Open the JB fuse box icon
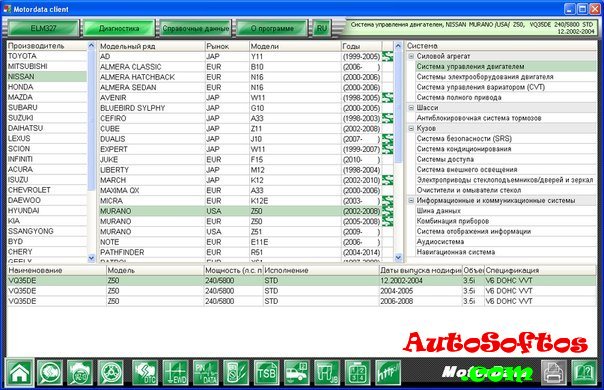Image resolution: width=604 pixels, height=390 pixels. coord(327,372)
